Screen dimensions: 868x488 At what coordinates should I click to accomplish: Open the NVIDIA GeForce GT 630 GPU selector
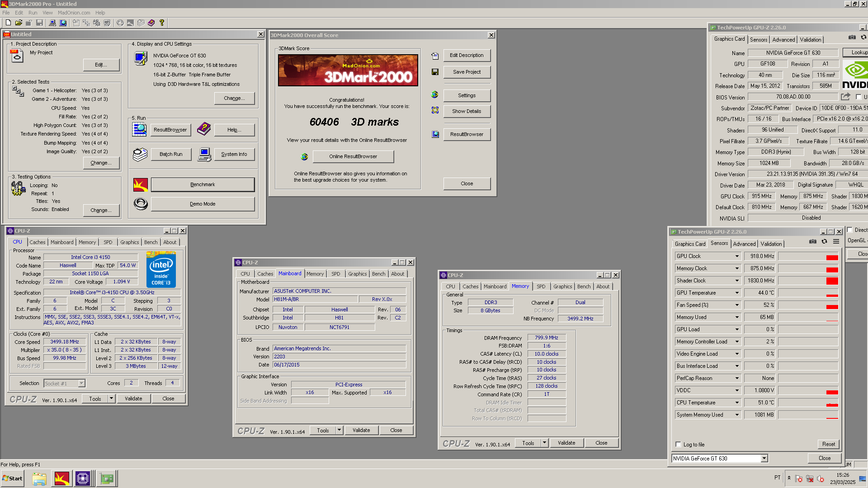pos(720,459)
